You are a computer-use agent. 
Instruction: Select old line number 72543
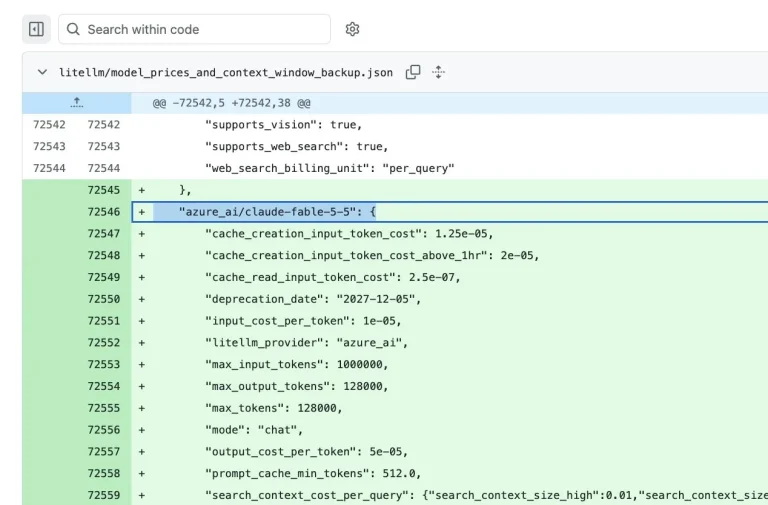[x=49, y=146]
